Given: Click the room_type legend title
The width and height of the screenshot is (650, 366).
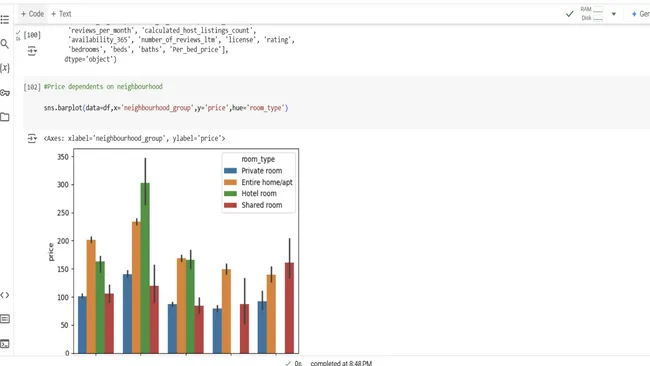Looking at the screenshot, I should 258,159.
